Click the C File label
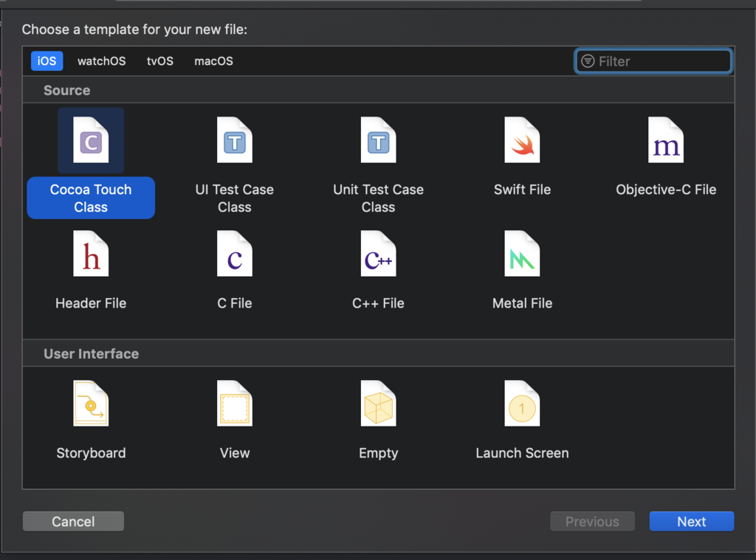The height and width of the screenshot is (560, 756). point(234,303)
